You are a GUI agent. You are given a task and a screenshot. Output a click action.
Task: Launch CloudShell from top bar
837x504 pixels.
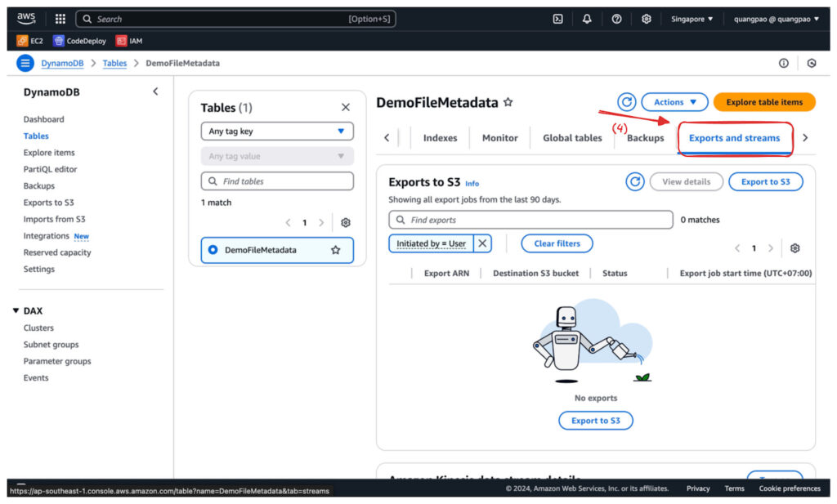point(557,19)
